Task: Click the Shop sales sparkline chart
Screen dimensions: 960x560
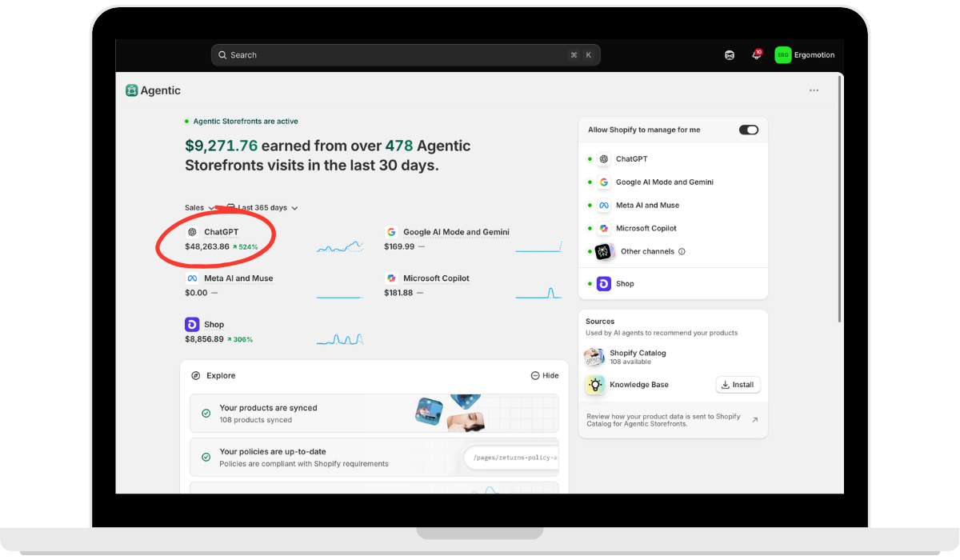Action: click(x=340, y=339)
